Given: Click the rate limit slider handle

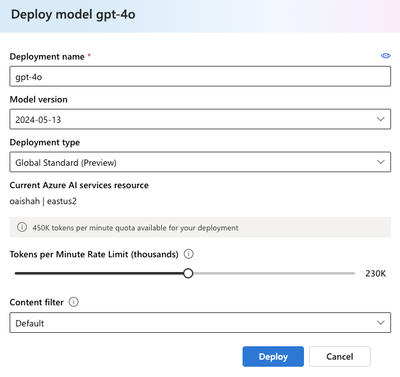Looking at the screenshot, I should (x=188, y=273).
